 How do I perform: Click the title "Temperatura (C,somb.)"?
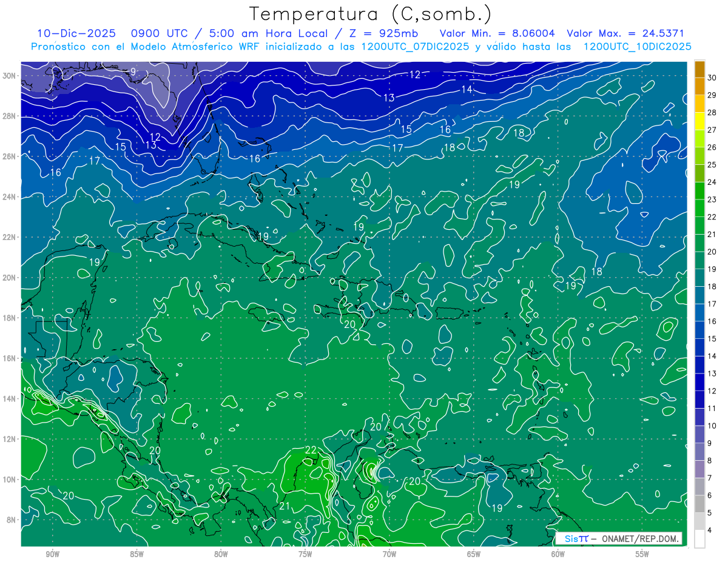[x=371, y=14]
